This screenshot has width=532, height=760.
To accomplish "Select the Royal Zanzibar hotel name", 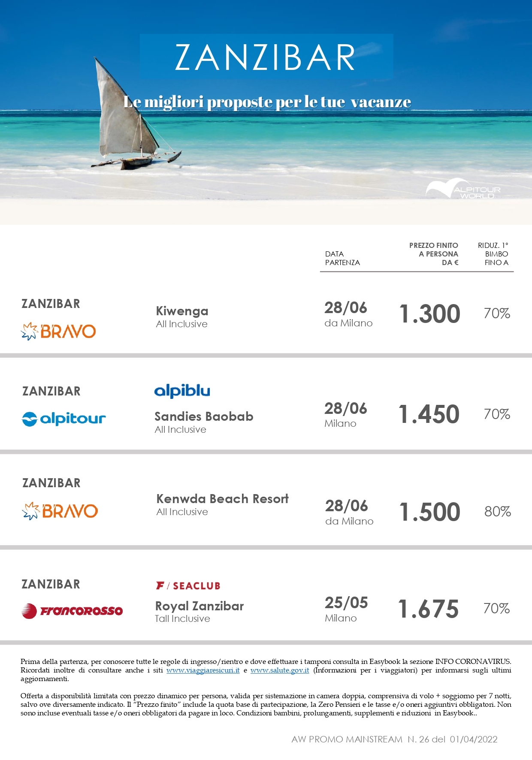I will [x=199, y=606].
